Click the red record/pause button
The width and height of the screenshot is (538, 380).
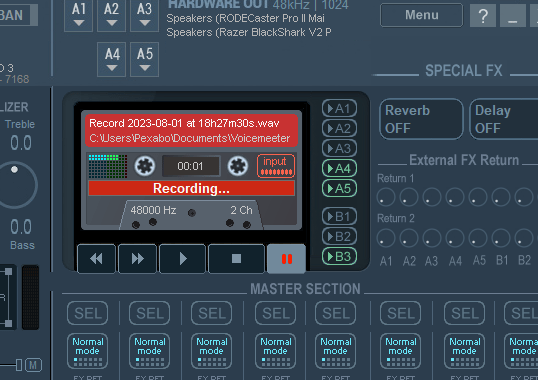coord(286,259)
